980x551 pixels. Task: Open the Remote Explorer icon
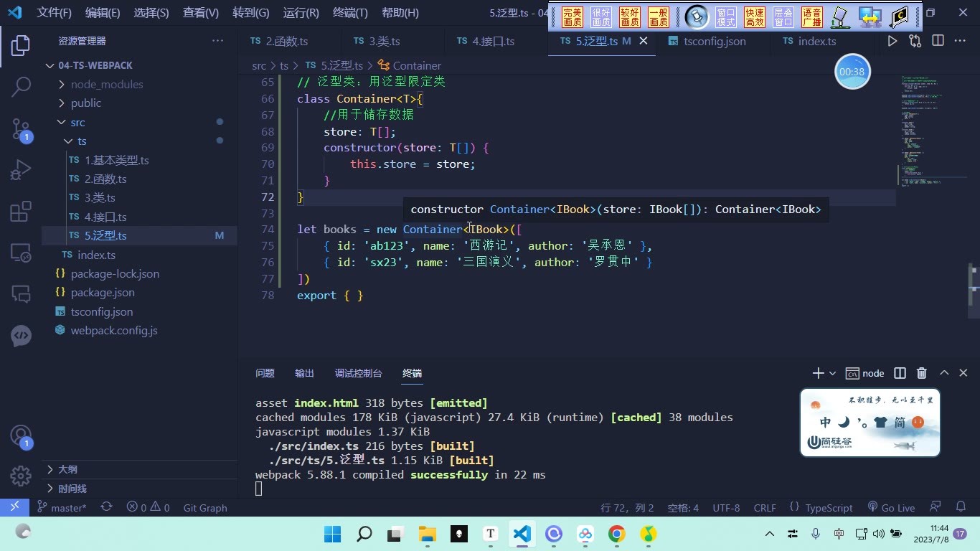[x=21, y=253]
